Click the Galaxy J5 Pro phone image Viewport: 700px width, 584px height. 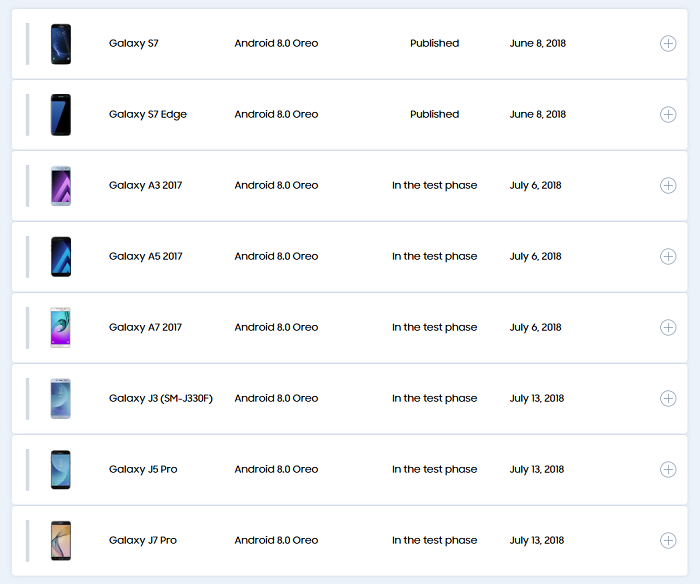coord(61,470)
